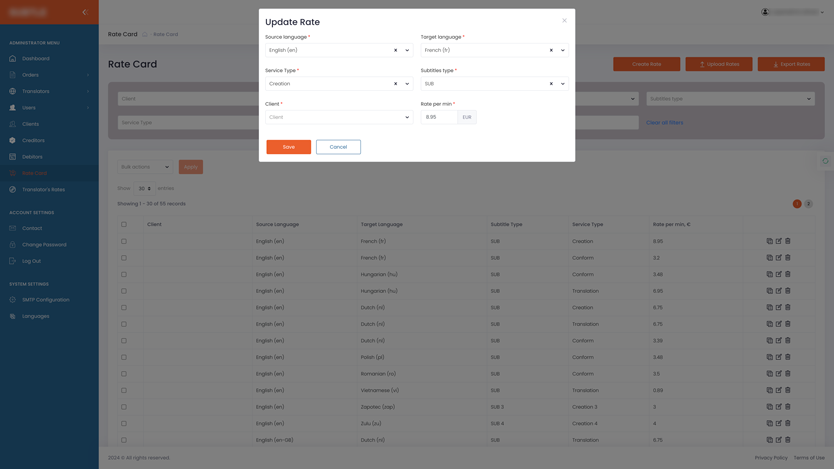Go to Dashboard in the sidebar
The image size is (834, 469).
pos(36,59)
